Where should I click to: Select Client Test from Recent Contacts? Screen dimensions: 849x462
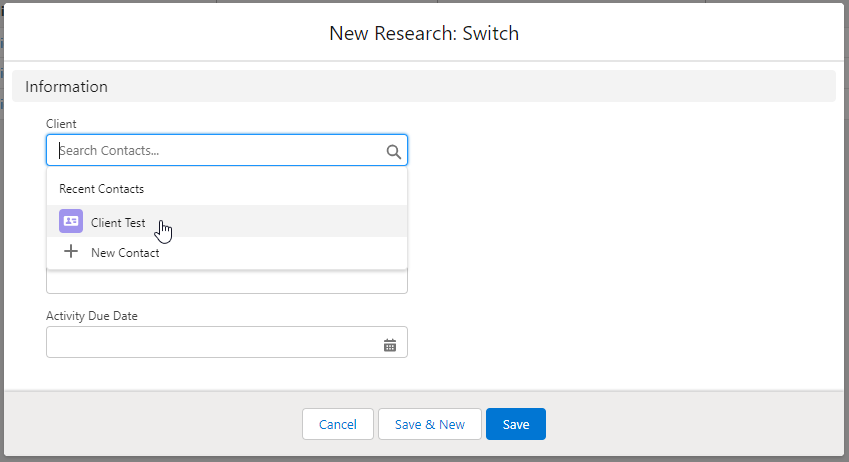tap(118, 223)
